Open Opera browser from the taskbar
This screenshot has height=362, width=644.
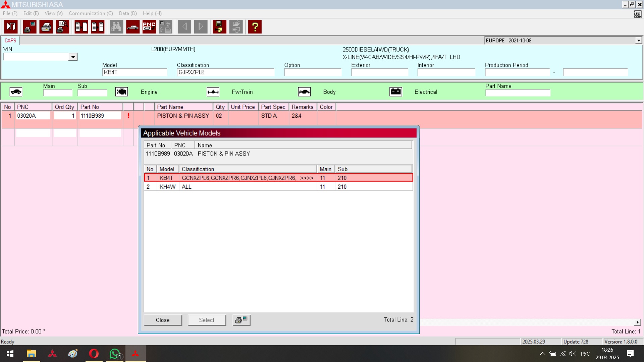(x=94, y=354)
